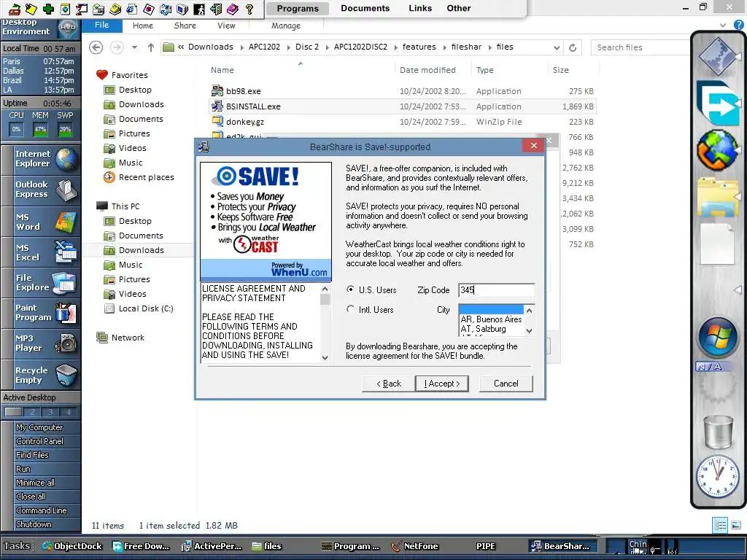Switch to Active Desktop 2
The height and width of the screenshot is (560, 747).
[32, 413]
